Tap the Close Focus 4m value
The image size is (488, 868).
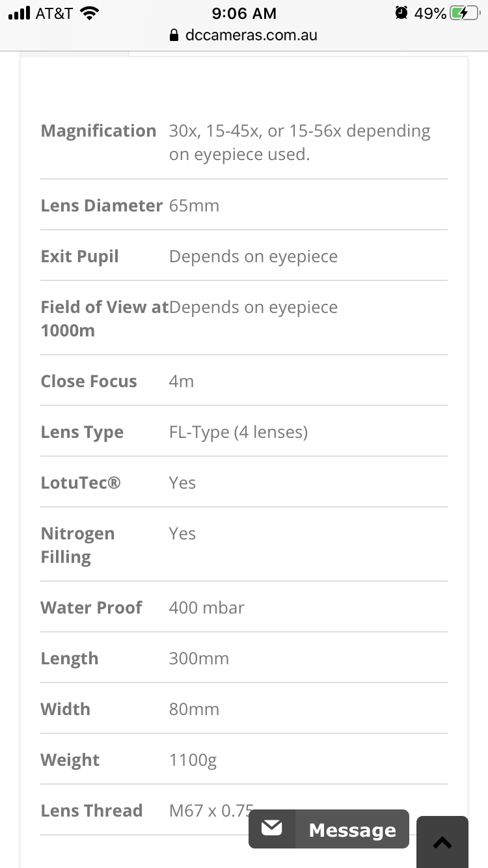click(x=182, y=381)
